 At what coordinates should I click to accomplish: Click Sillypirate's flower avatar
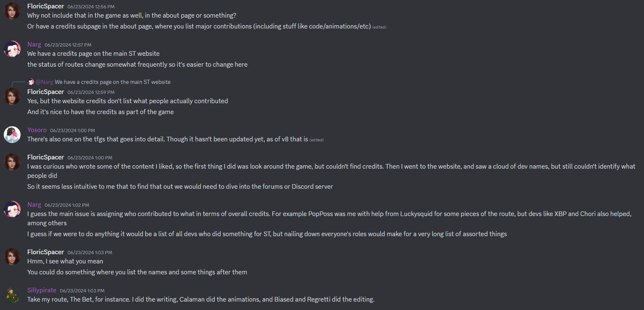[12, 294]
